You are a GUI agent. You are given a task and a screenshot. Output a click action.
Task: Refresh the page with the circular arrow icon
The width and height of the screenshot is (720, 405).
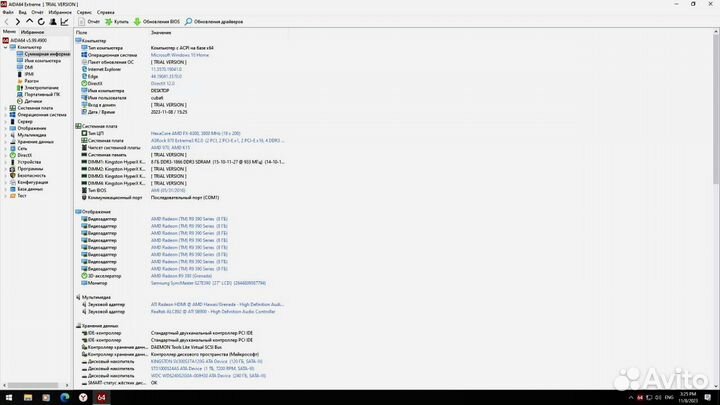41,22
